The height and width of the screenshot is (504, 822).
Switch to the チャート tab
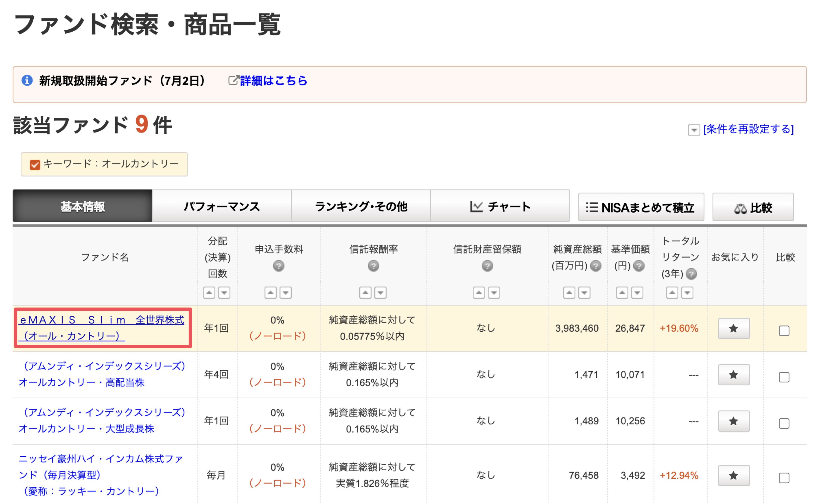pyautogui.click(x=500, y=206)
